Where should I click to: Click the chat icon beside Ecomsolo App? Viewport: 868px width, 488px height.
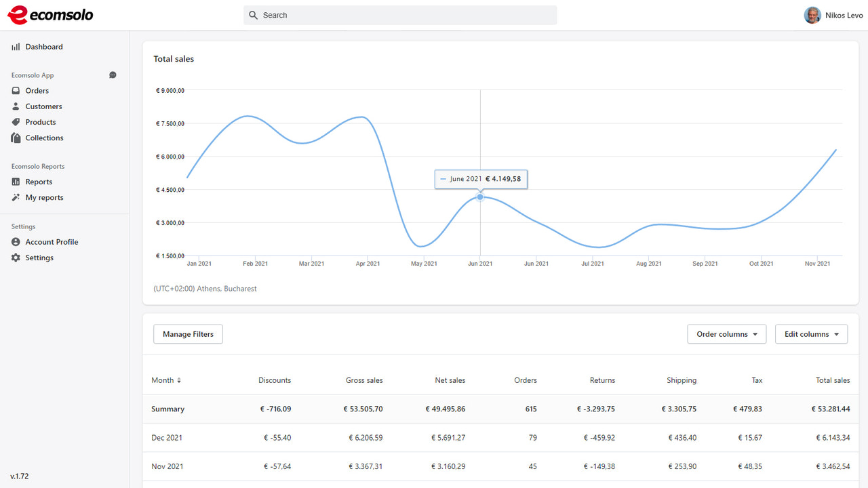point(113,75)
